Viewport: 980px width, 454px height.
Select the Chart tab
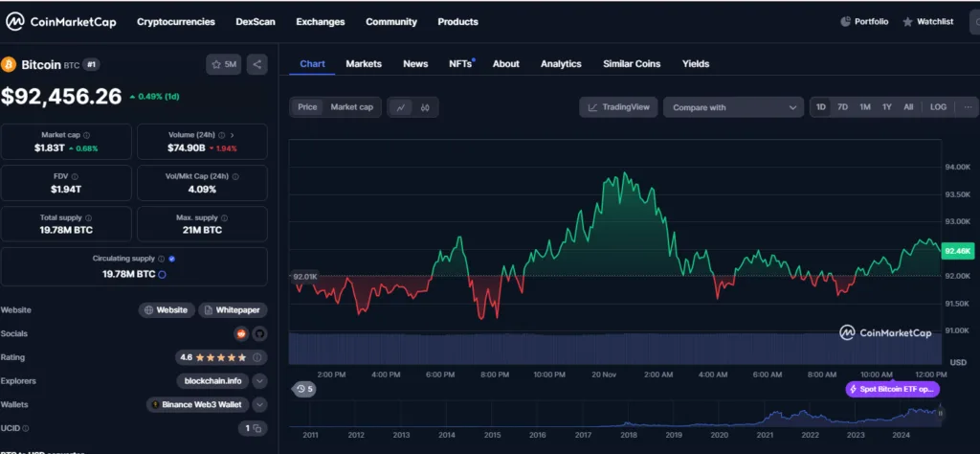tap(312, 64)
